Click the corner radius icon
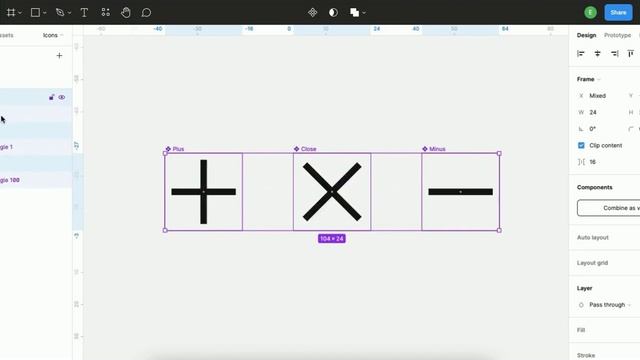The height and width of the screenshot is (360, 640). [631, 129]
